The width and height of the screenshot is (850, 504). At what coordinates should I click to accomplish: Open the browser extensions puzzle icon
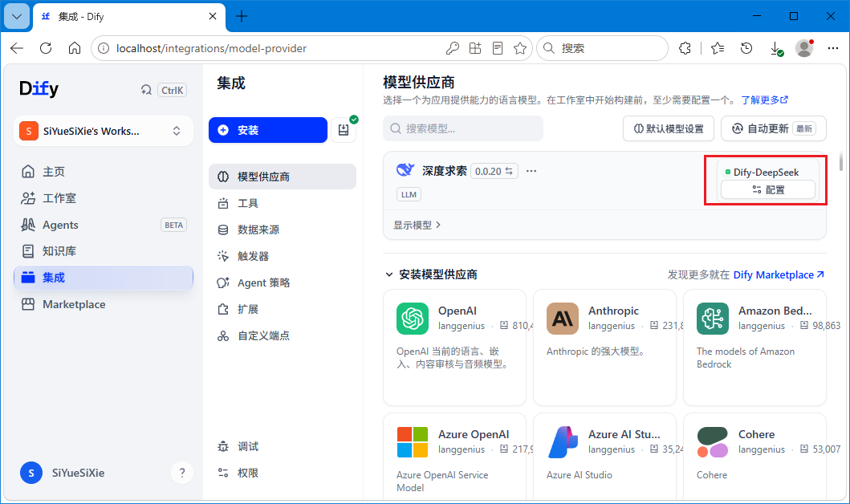685,48
